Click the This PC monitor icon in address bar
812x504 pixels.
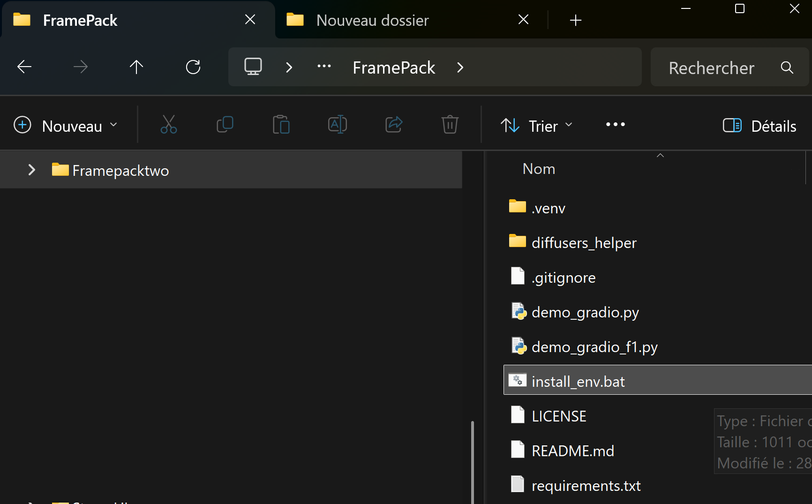[253, 67]
